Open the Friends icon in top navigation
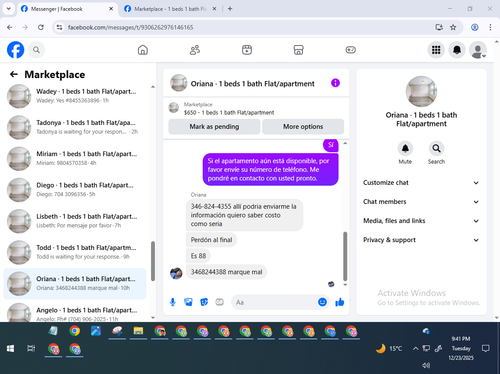The image size is (500, 374). tap(195, 50)
